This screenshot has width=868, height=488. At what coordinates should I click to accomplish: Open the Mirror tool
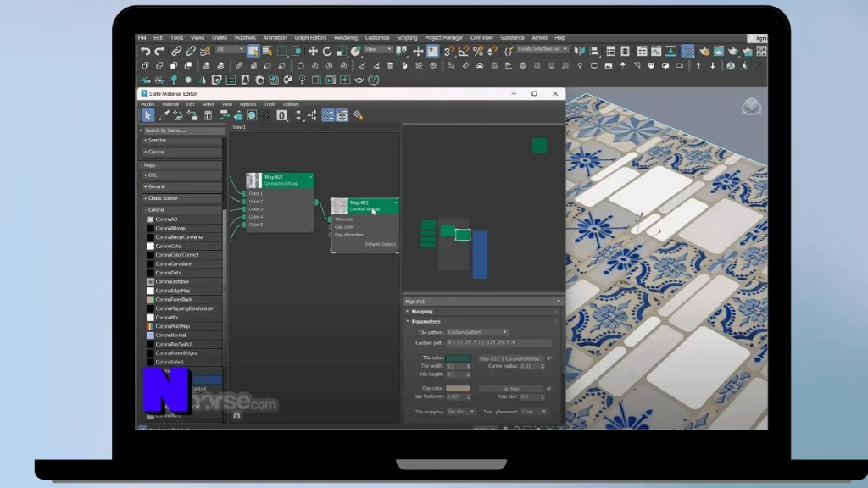[580, 51]
